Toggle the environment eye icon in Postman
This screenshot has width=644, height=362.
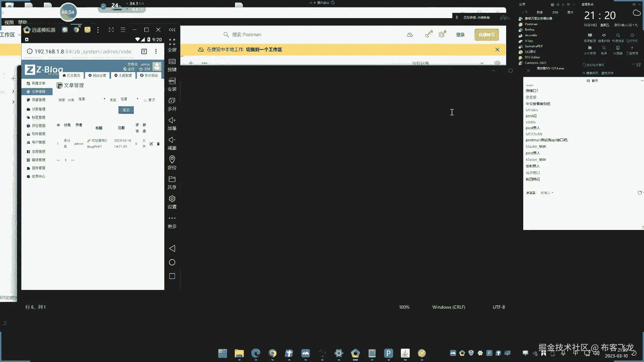(x=497, y=63)
